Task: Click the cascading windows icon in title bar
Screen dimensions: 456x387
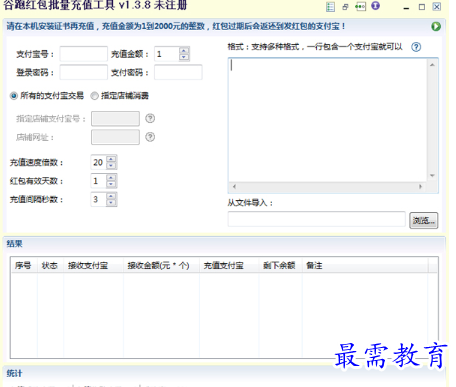Action: point(345,7)
